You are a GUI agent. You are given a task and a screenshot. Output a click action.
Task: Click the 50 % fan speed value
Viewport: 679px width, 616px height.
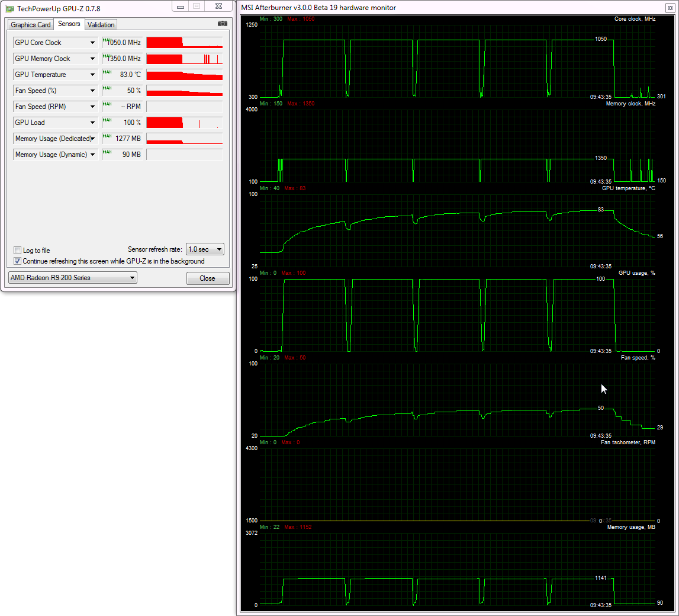click(122, 91)
